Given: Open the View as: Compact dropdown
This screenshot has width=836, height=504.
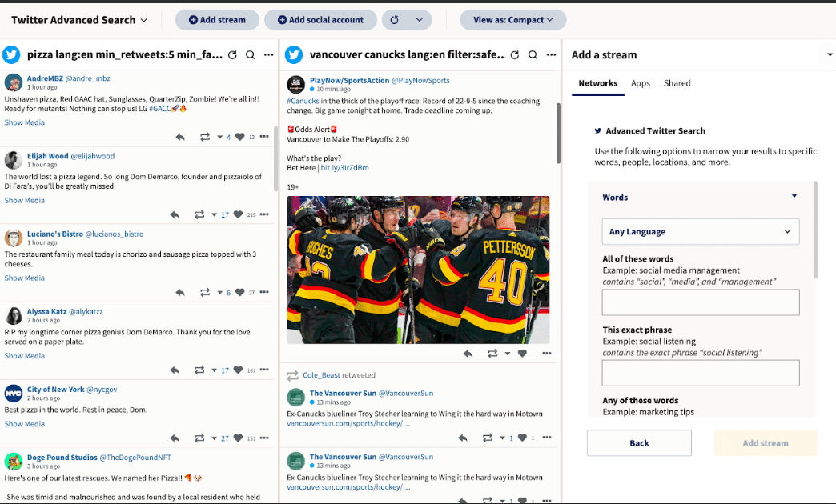Looking at the screenshot, I should 513,20.
